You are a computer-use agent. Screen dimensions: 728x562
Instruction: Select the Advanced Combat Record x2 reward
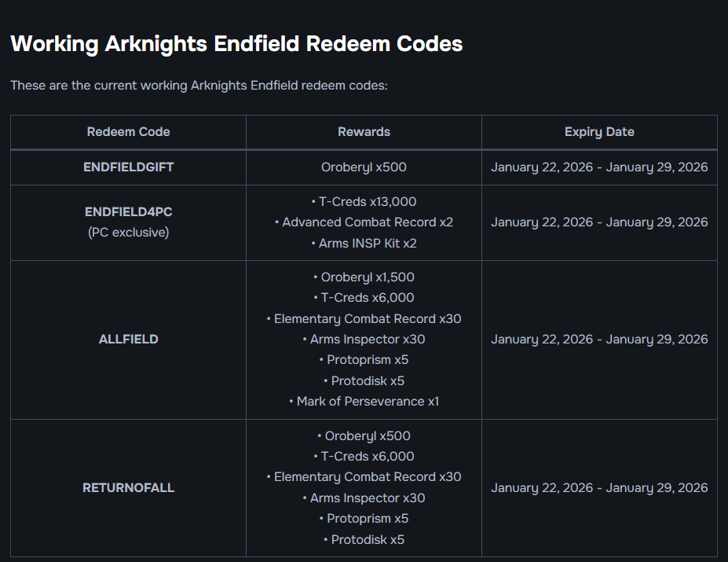coord(364,222)
